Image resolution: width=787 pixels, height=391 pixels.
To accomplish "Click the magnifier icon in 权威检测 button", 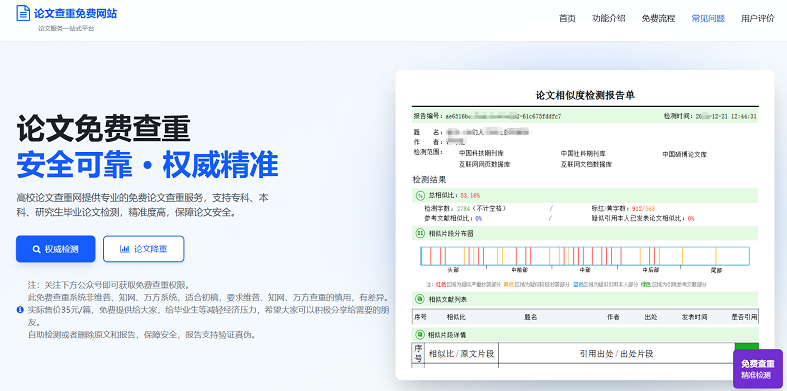I will click(36, 249).
